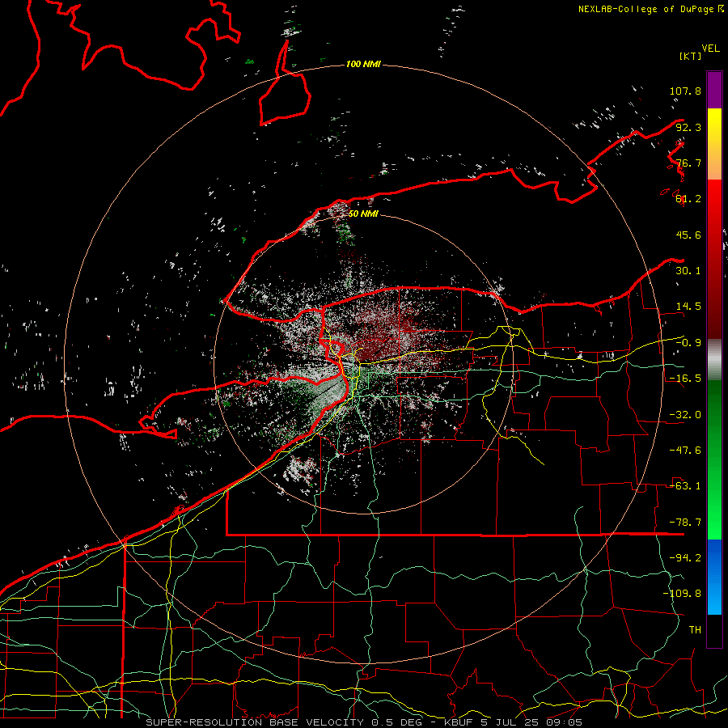Click the [KT] units label
This screenshot has width=728, height=728.
coord(691,56)
